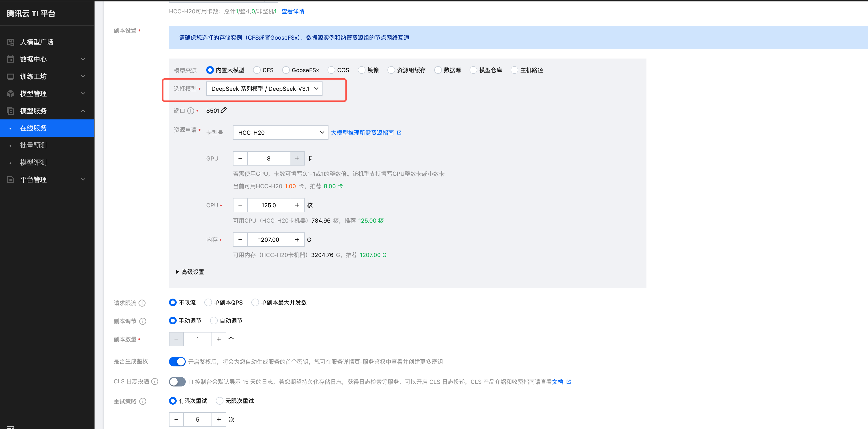The image size is (868, 429).
Task: Enable the CLS 日志投递 toggle
Action: [177, 381]
